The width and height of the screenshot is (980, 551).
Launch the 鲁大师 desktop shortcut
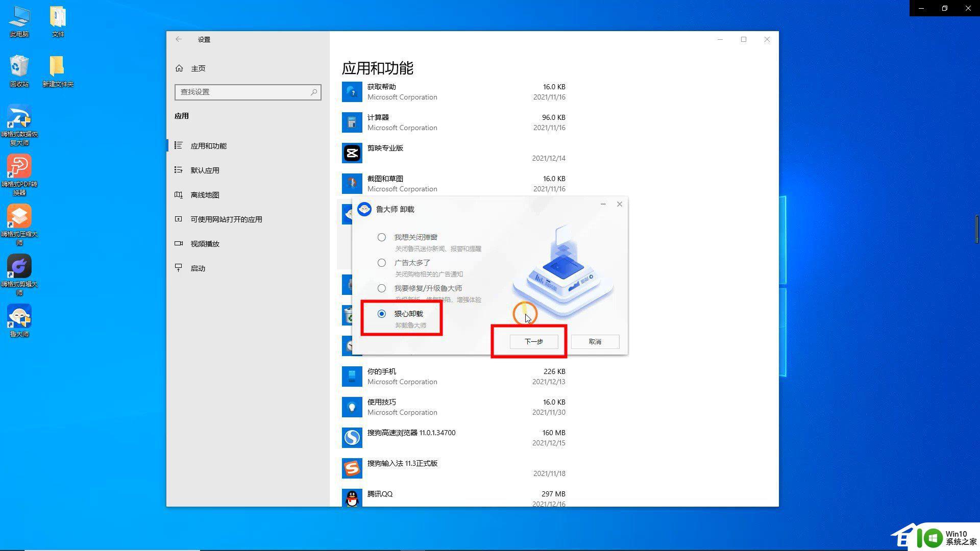click(x=19, y=321)
